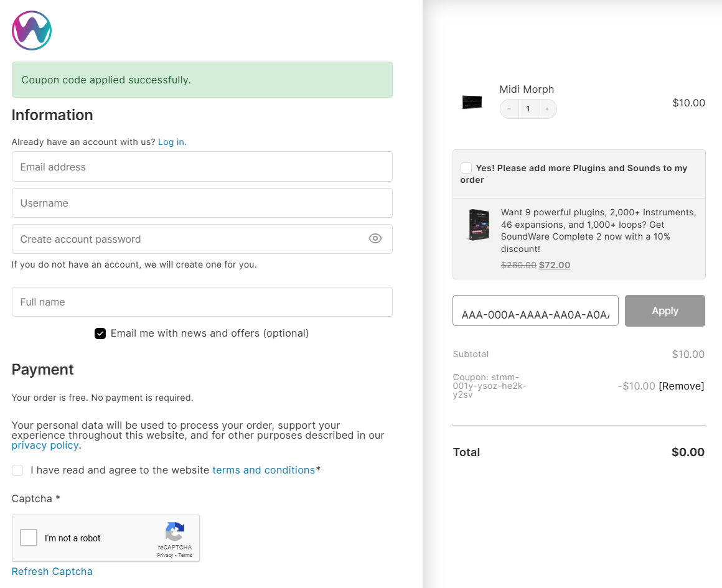The width and height of the screenshot is (722, 588).
Task: Click the -$10.00 coupon discount amount
Action: [636, 386]
